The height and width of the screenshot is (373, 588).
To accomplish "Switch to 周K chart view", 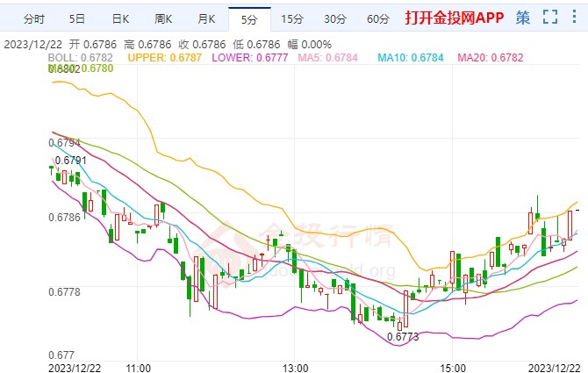I will [x=163, y=18].
